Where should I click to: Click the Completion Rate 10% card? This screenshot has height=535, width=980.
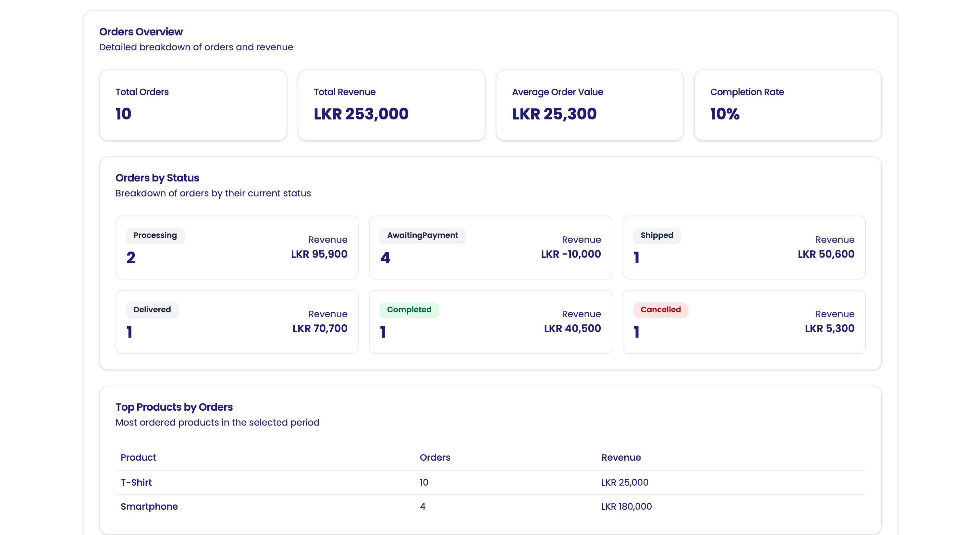coord(788,105)
